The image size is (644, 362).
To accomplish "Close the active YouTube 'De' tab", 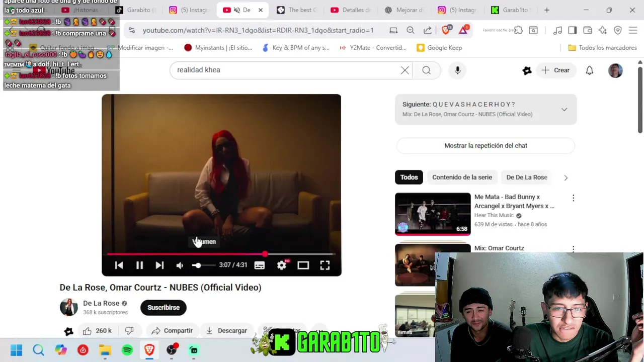I will [261, 10].
